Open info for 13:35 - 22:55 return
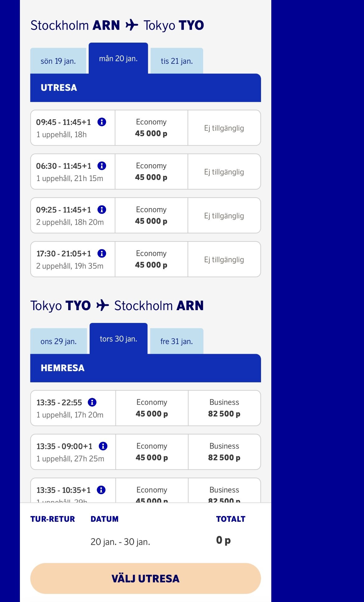 click(92, 402)
